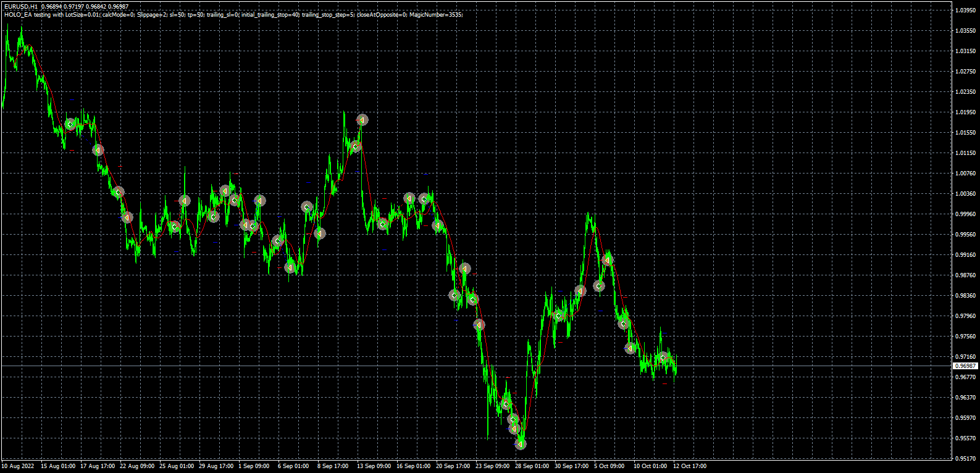Click the 0.97960 price axis label

coord(965,316)
